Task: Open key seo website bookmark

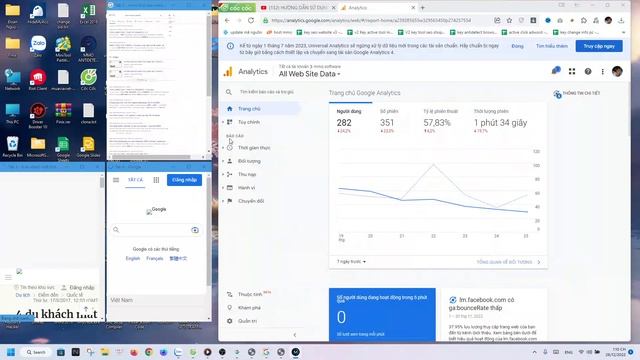Action: (x=320, y=32)
